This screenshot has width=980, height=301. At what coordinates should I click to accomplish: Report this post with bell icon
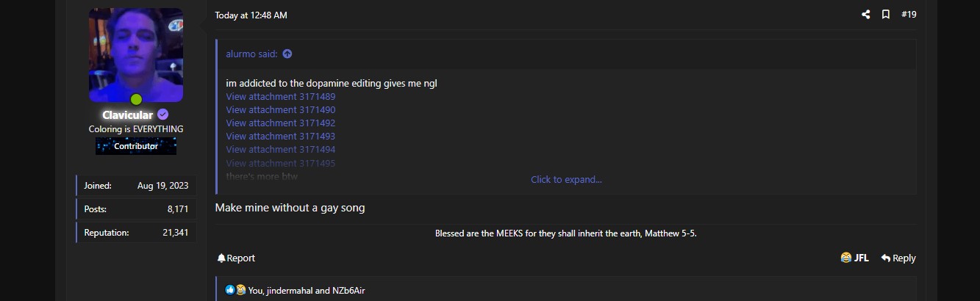[236, 258]
